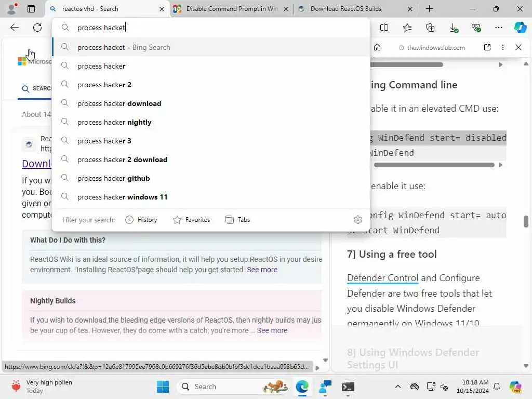Open Defender Control link
This screenshot has height=399, width=532.
[x=382, y=278]
